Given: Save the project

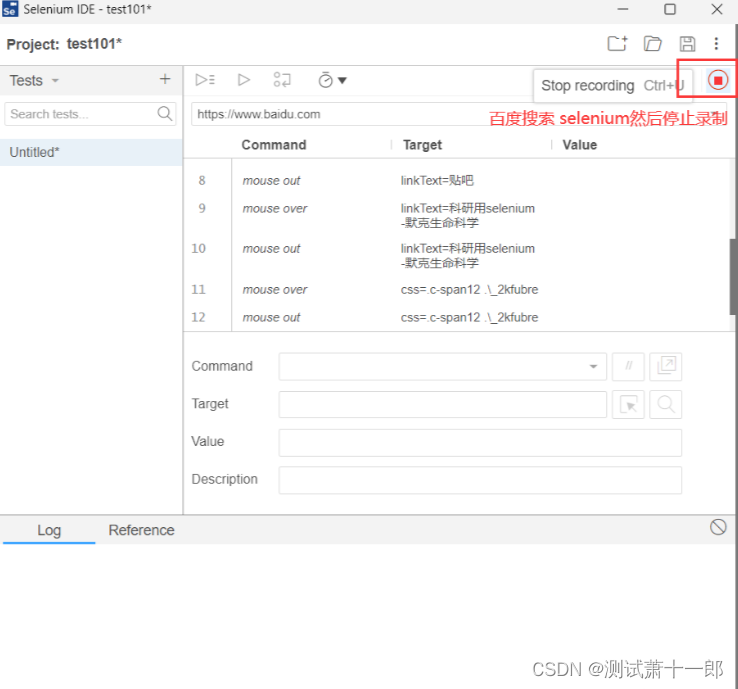Looking at the screenshot, I should (687, 44).
